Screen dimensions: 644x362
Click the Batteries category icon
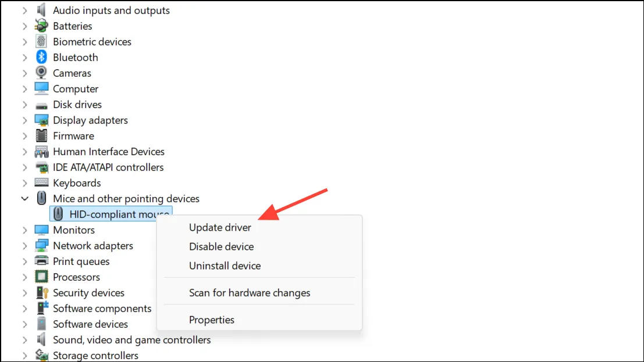coord(41,26)
